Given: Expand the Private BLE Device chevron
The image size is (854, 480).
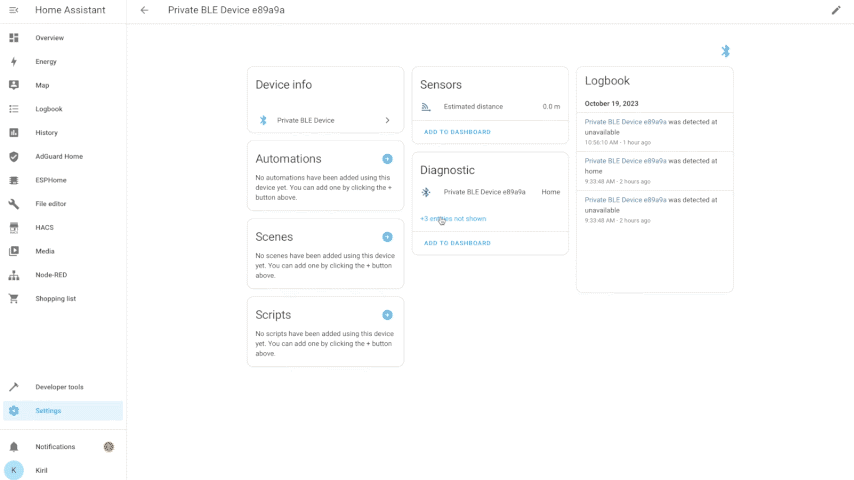Looking at the screenshot, I should coord(387,120).
